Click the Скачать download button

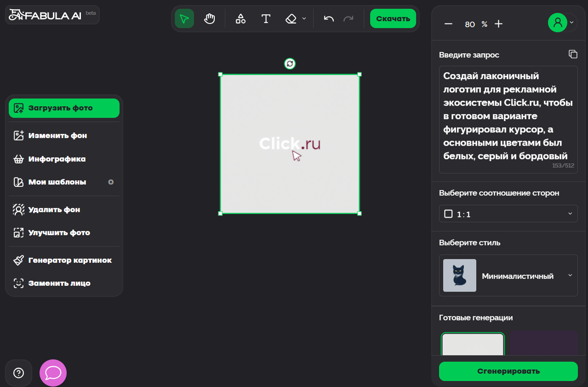click(x=393, y=19)
